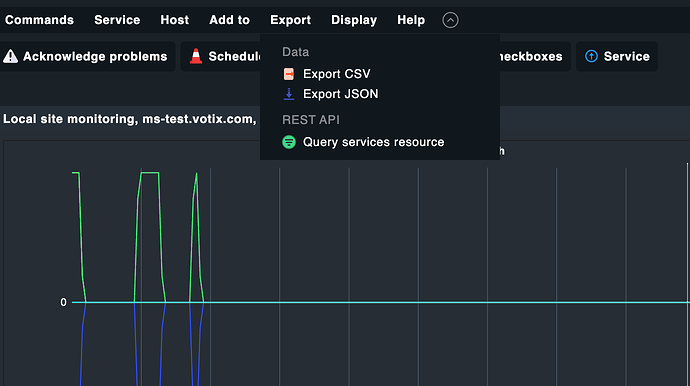Screen dimensions: 690x386
Task: Choose the Export CSV entry
Action: point(337,74)
